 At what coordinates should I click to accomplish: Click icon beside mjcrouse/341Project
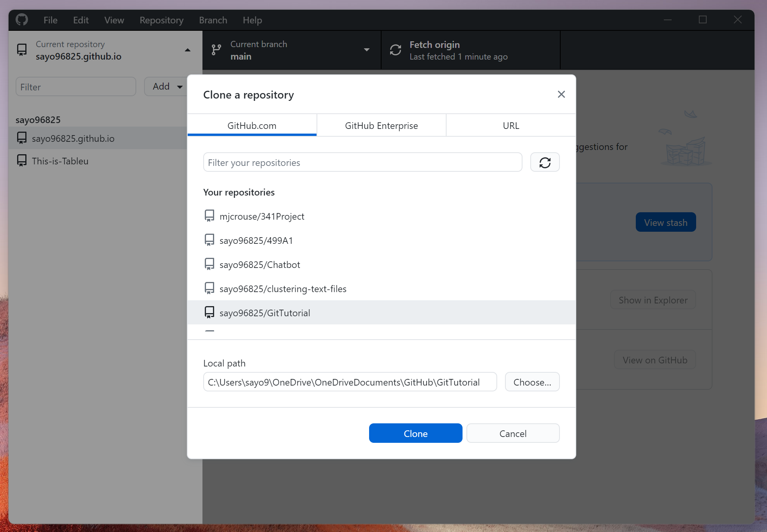[209, 216]
